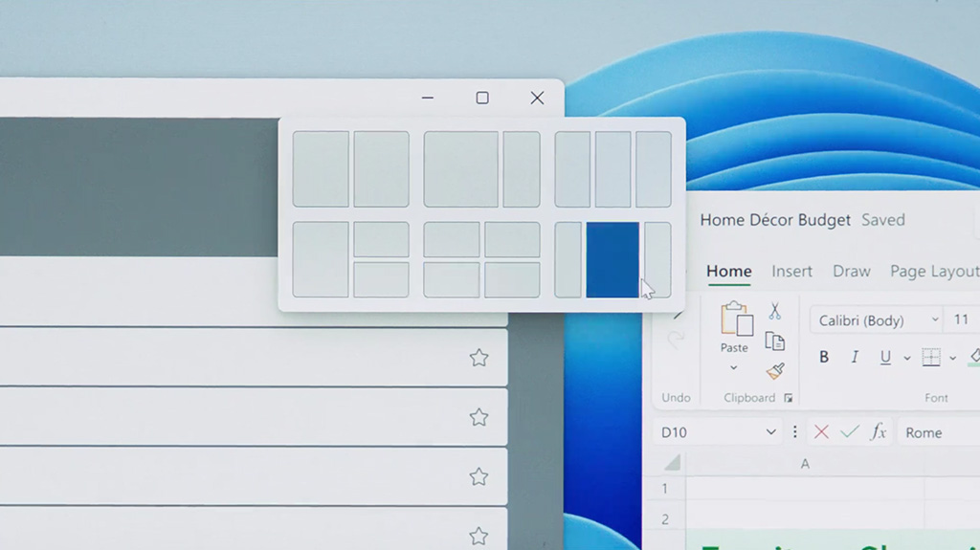Pick the middle column of the three equal columns layout
Screen dimensions: 980x550
[613, 168]
